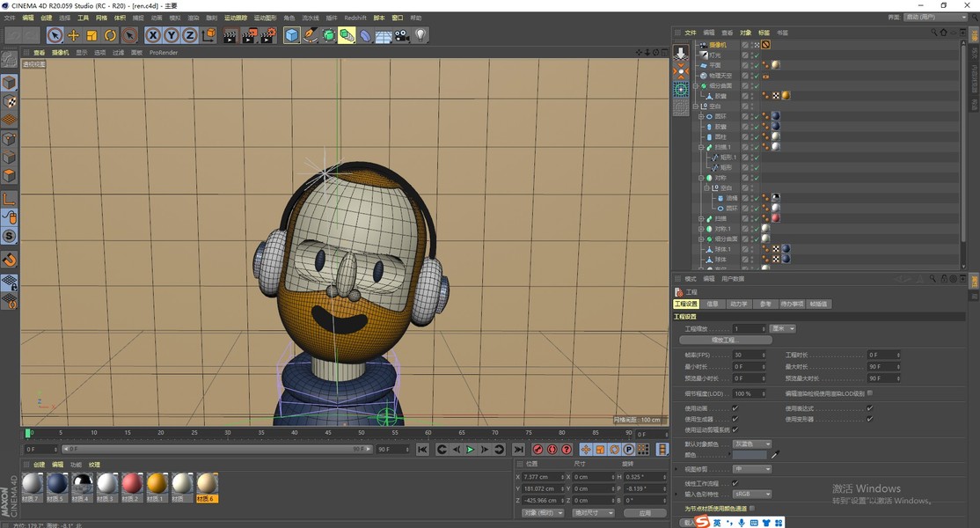This screenshot has height=528, width=980.
Task: Open the 厘米 unit dropdown
Action: [x=782, y=328]
